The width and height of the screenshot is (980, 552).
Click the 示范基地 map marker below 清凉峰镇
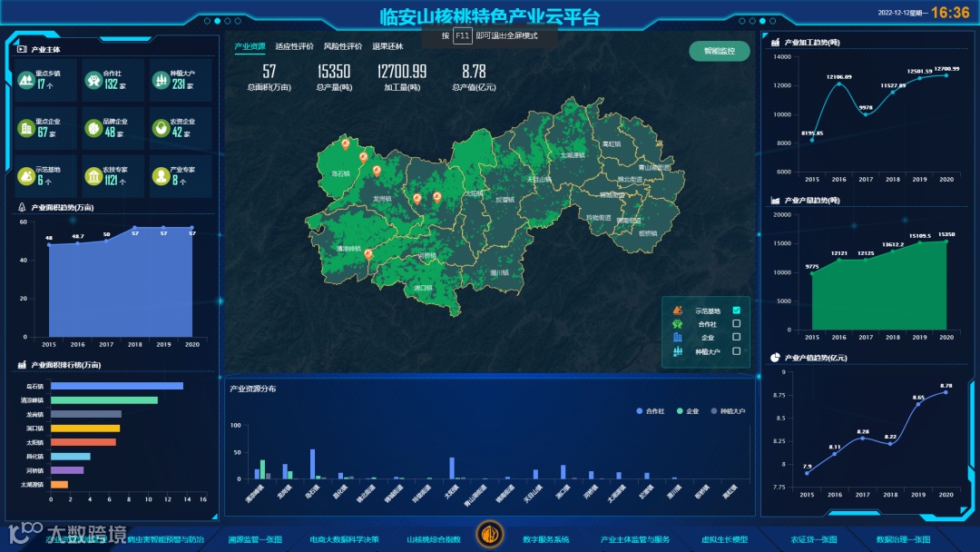click(x=368, y=254)
